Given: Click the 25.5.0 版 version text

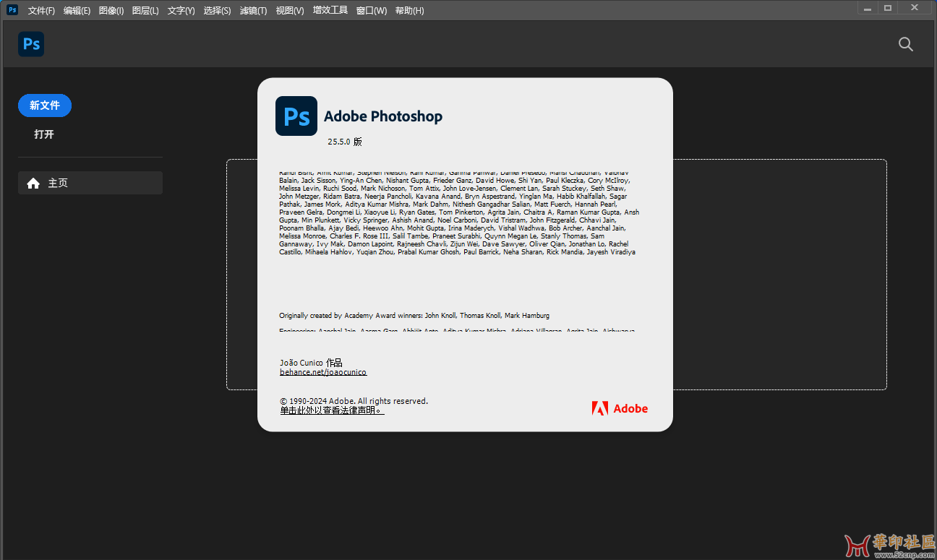Looking at the screenshot, I should pos(345,142).
